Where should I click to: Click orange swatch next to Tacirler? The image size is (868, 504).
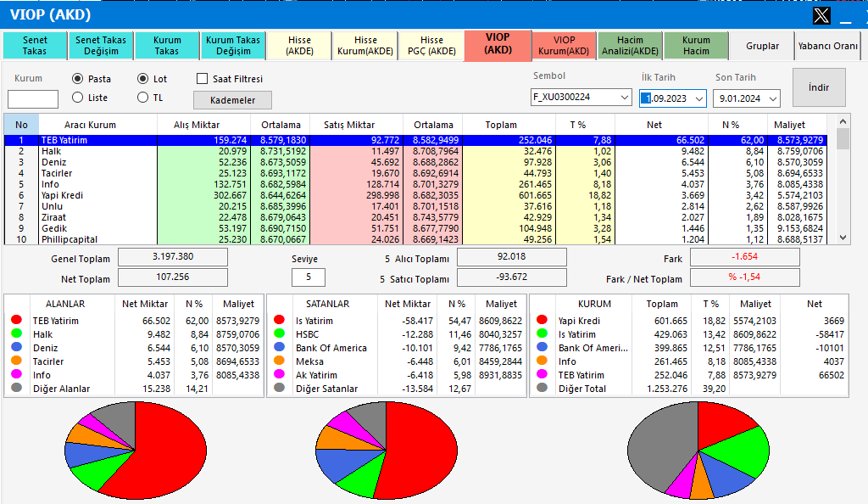click(x=17, y=360)
